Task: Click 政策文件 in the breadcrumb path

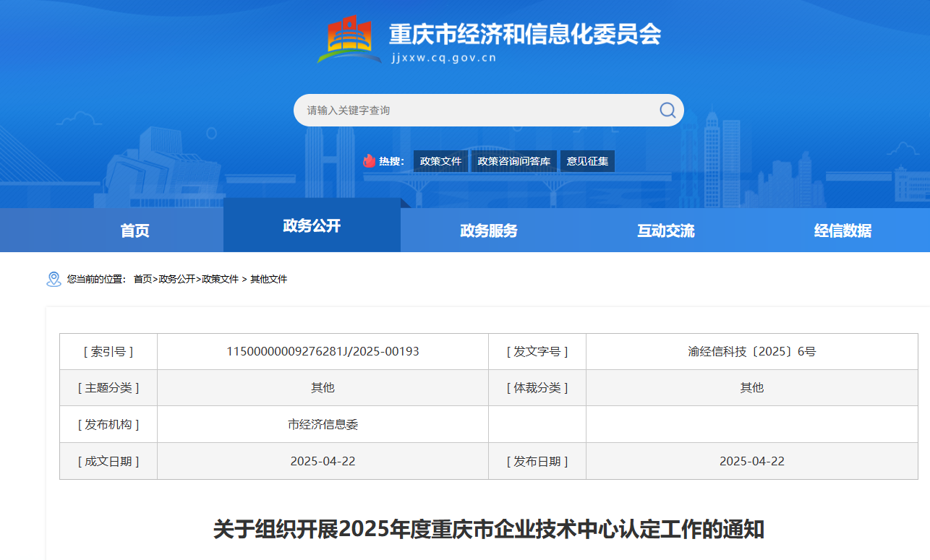Action: pos(220,279)
